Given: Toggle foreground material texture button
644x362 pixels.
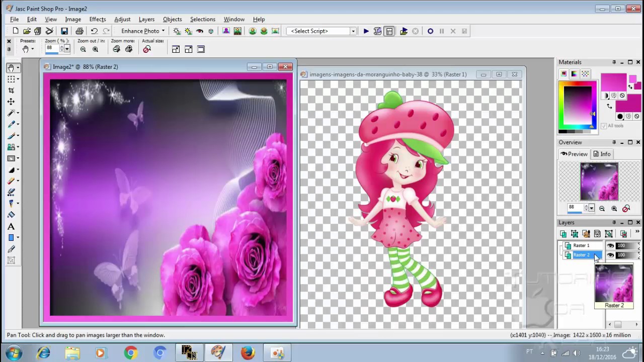Looking at the screenshot, I should [614, 96].
